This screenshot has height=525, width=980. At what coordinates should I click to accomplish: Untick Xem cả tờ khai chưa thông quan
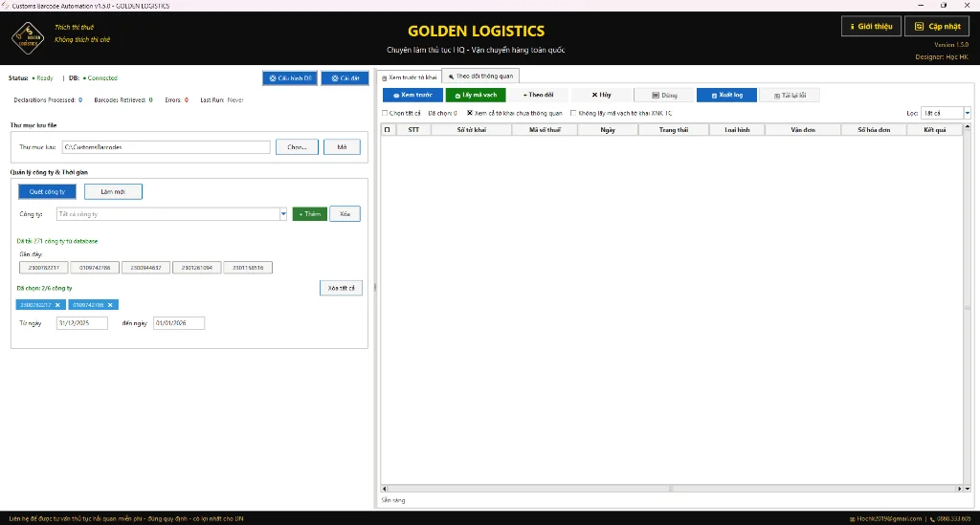[x=470, y=113]
